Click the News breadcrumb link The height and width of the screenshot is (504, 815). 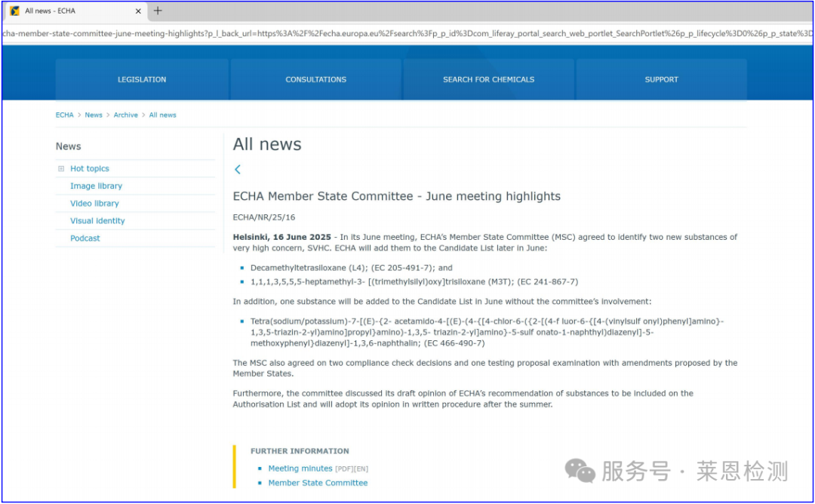coord(94,115)
